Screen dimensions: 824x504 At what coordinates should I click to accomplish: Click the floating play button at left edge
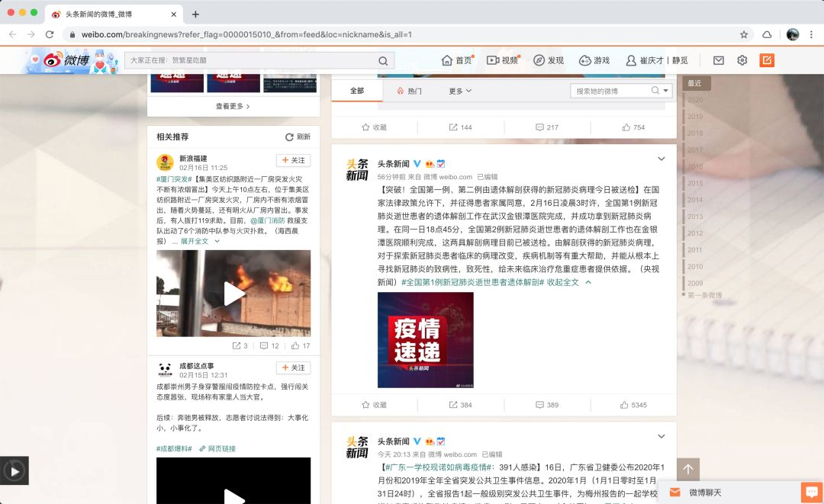[x=14, y=471]
